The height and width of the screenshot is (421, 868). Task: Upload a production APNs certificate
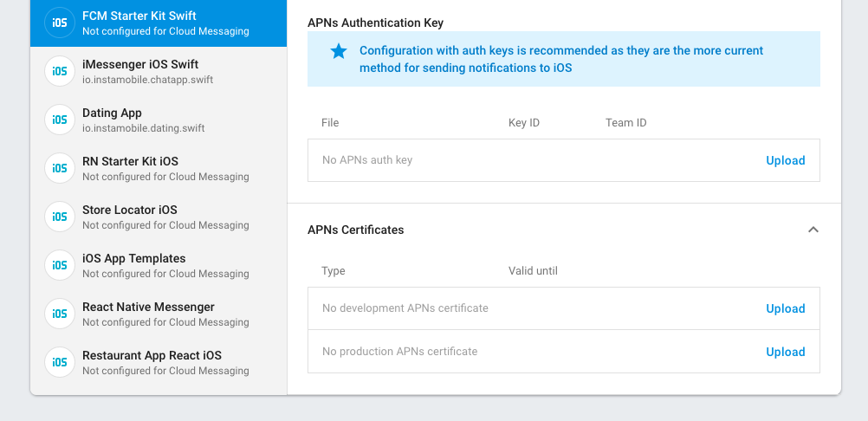[785, 352]
